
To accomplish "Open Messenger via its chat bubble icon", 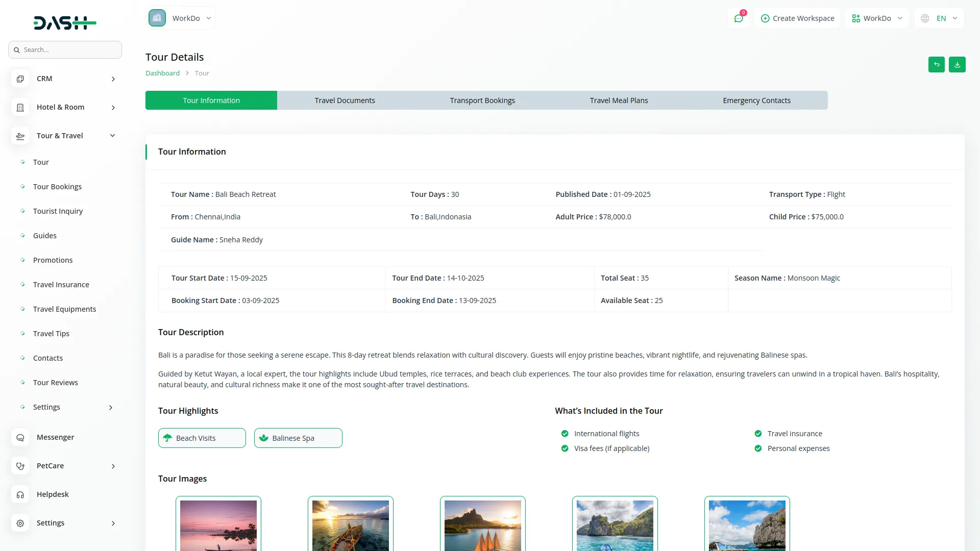I will [x=20, y=437].
